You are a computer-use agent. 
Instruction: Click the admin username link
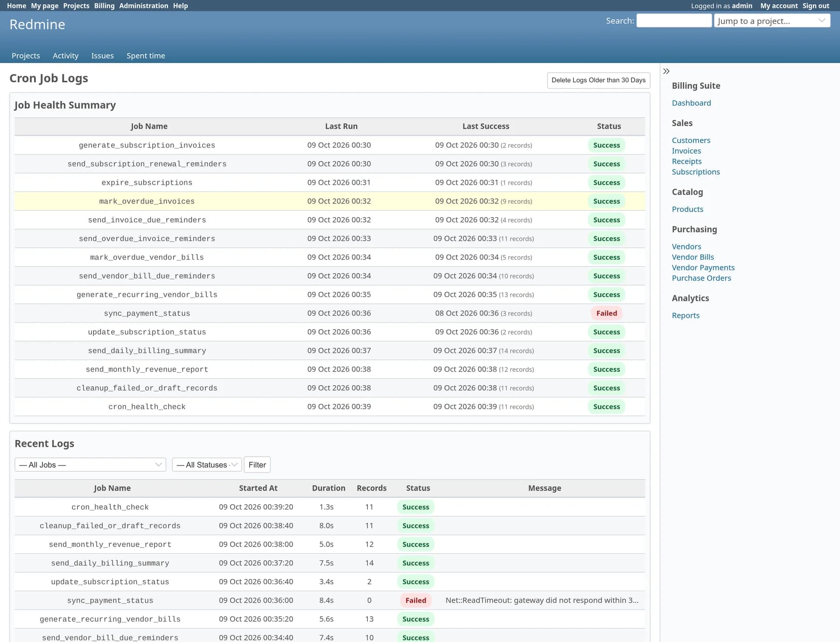pos(742,6)
